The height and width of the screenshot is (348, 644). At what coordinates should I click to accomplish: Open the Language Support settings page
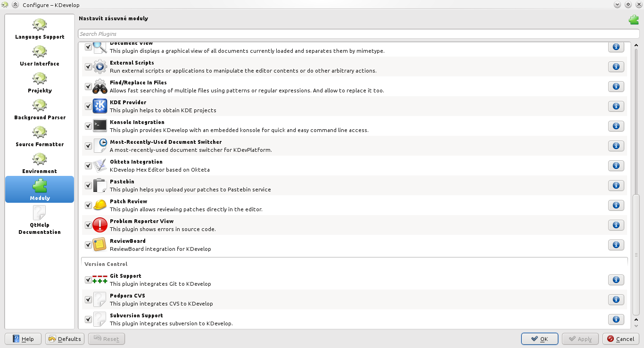coord(40,29)
